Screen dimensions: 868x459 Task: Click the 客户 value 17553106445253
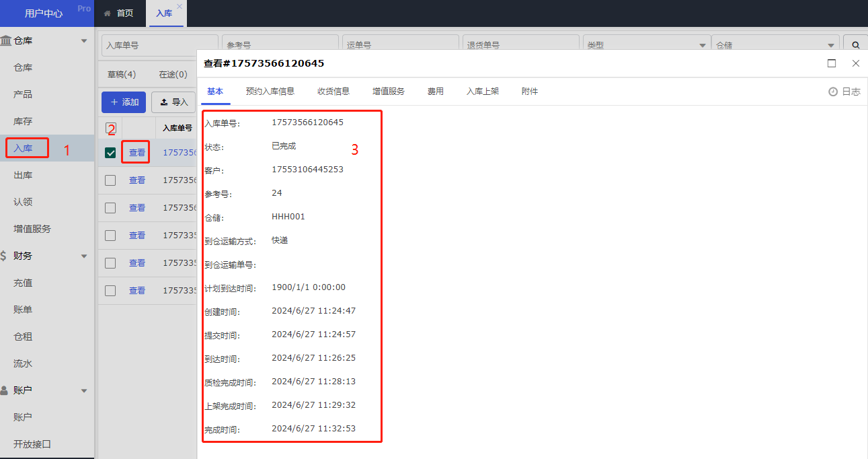tap(307, 170)
